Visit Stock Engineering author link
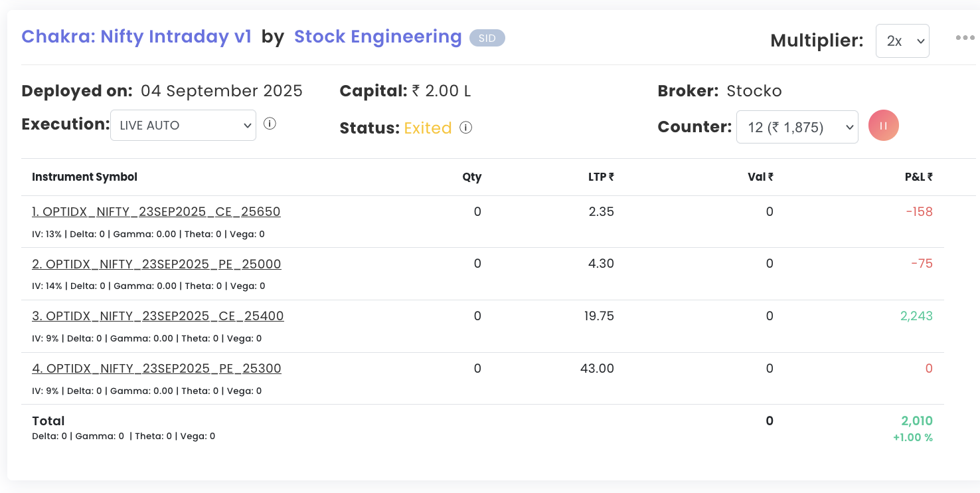980x493 pixels. (x=378, y=37)
